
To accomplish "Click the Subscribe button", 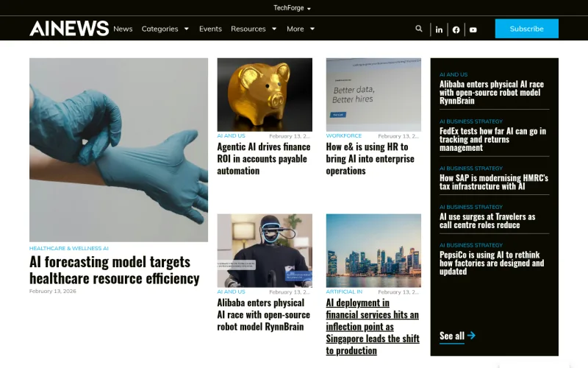I will (x=526, y=29).
